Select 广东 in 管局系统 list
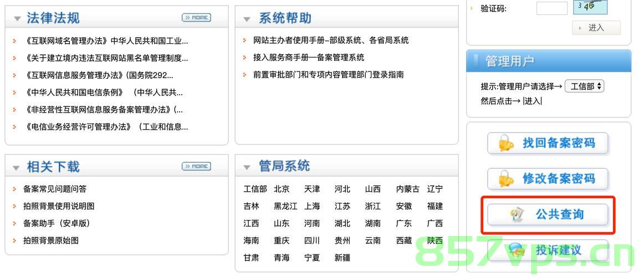Screen dimensions: 644x277 click(404, 224)
